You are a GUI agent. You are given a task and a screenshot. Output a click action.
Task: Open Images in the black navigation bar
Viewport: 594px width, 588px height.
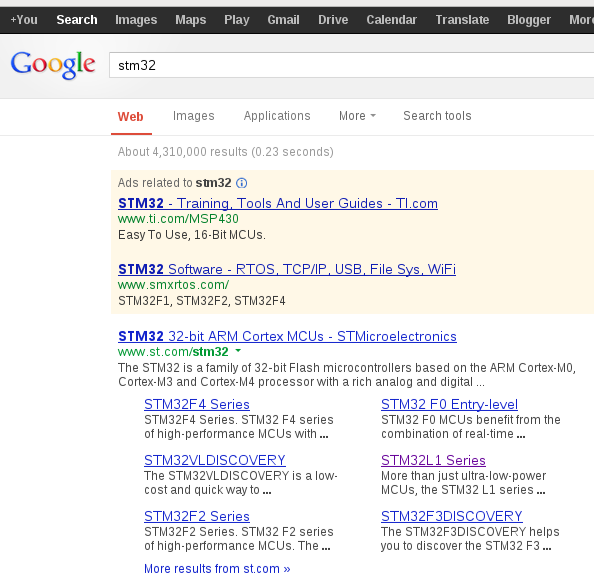pos(136,20)
